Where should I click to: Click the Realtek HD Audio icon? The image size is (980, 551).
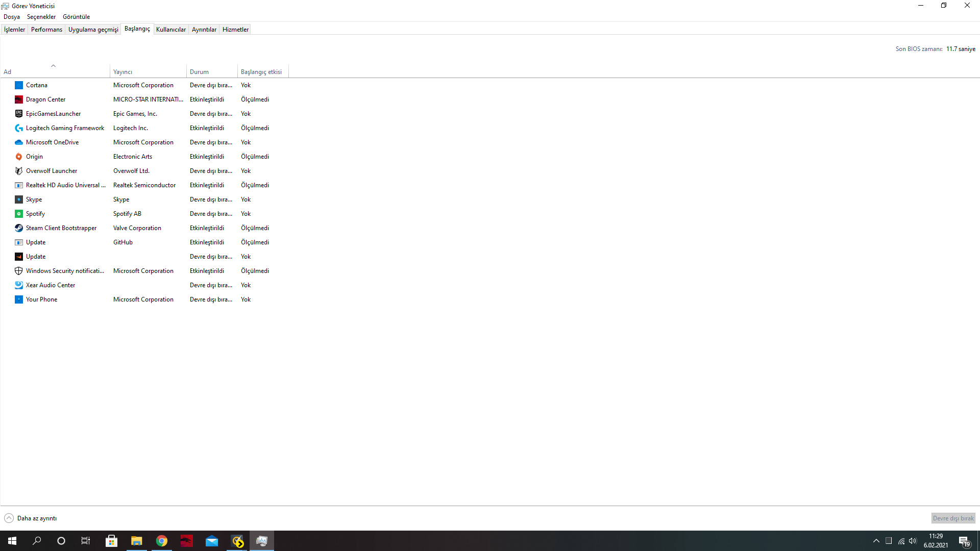[19, 185]
